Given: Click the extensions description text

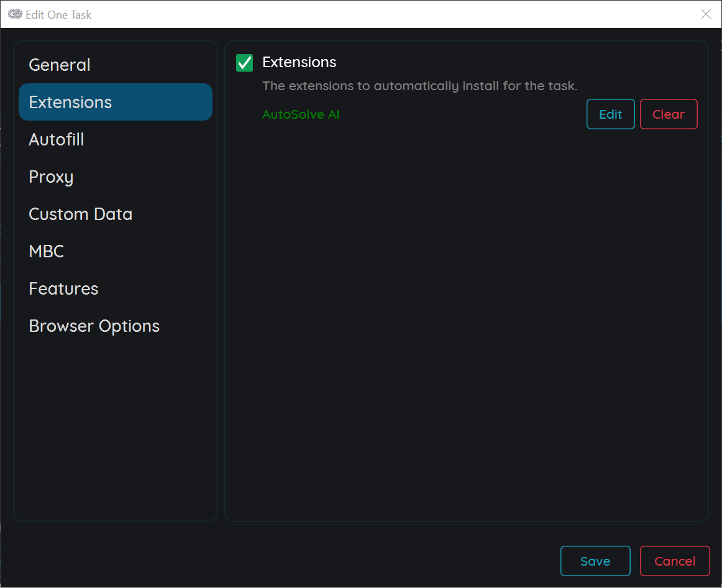Looking at the screenshot, I should (x=420, y=86).
